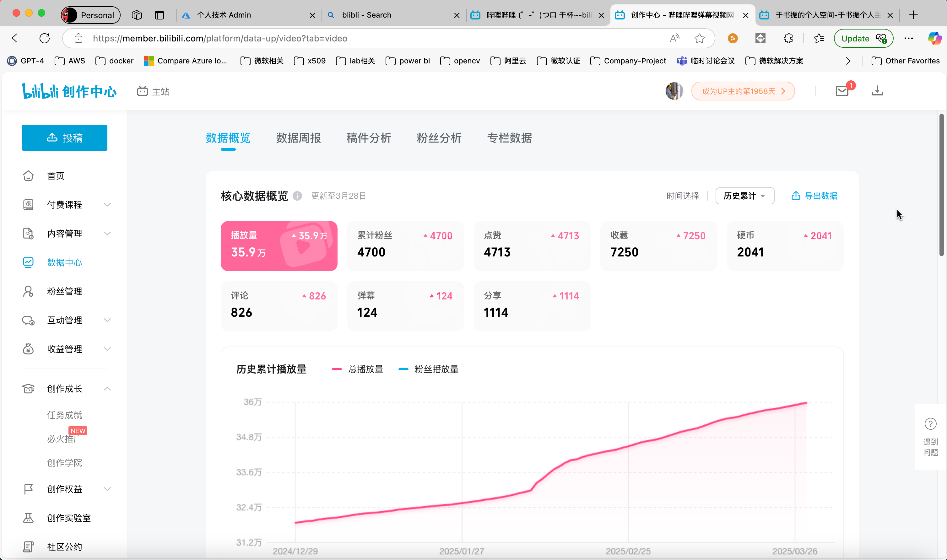Open the extensions puzzle icon

788,38
